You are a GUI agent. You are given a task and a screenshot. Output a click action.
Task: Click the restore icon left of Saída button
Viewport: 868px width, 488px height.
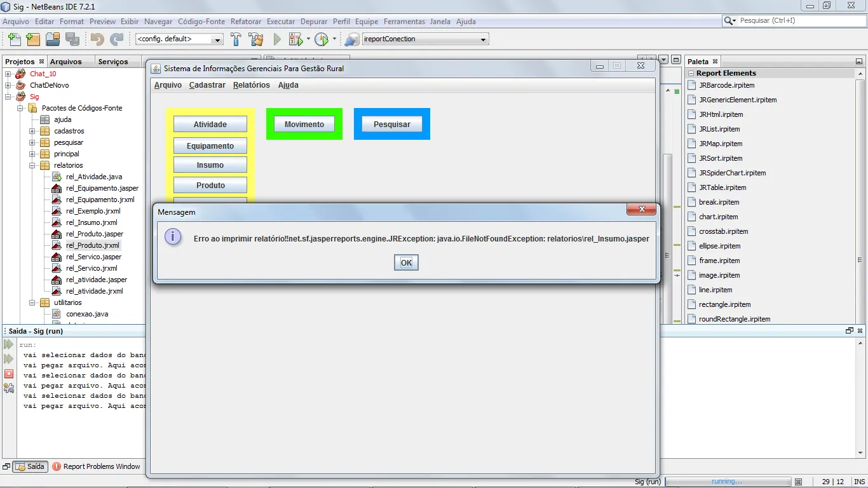[6, 466]
